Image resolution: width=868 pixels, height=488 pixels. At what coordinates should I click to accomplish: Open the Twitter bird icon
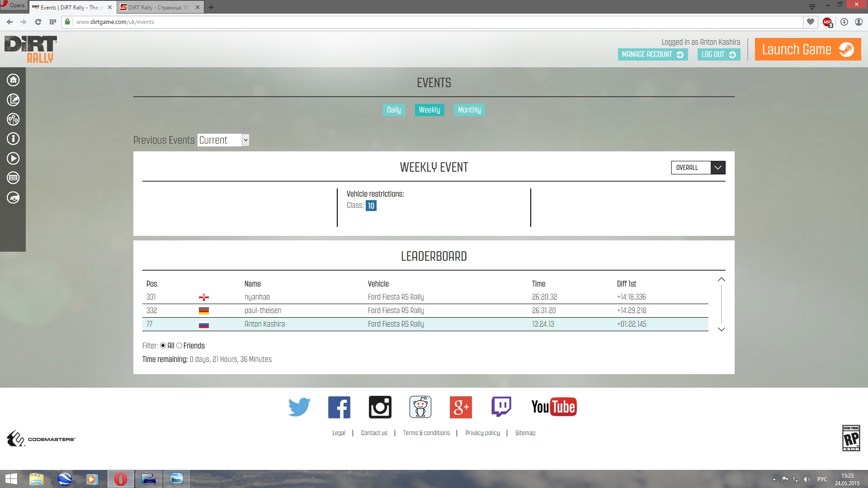pos(299,407)
